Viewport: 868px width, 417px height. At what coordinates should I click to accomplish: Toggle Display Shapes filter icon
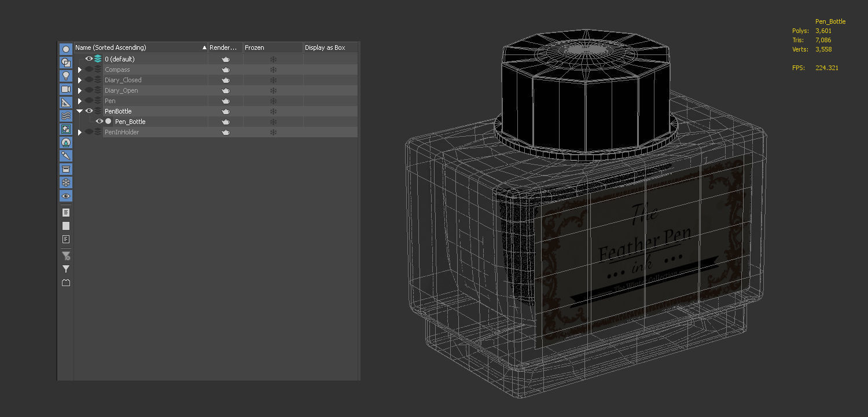point(66,63)
